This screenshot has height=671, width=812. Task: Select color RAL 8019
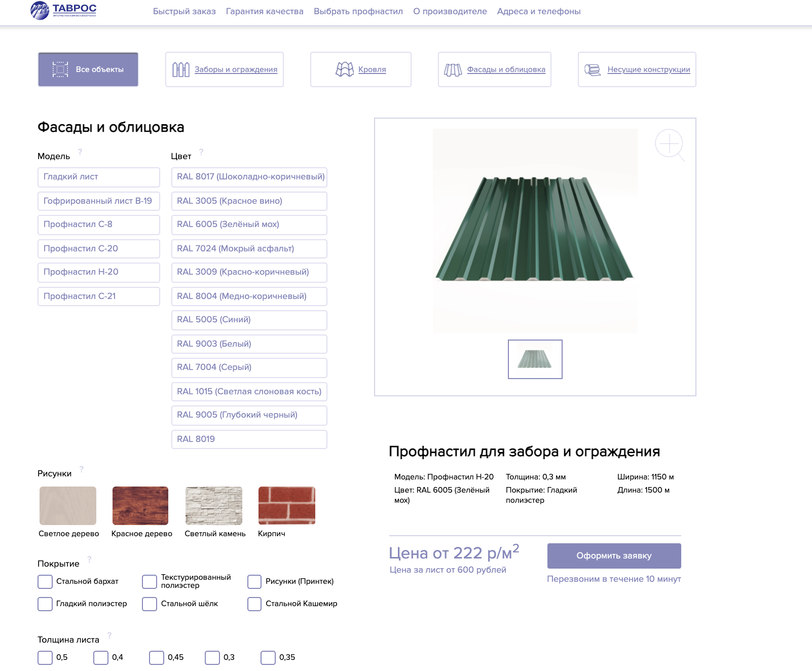pos(249,439)
